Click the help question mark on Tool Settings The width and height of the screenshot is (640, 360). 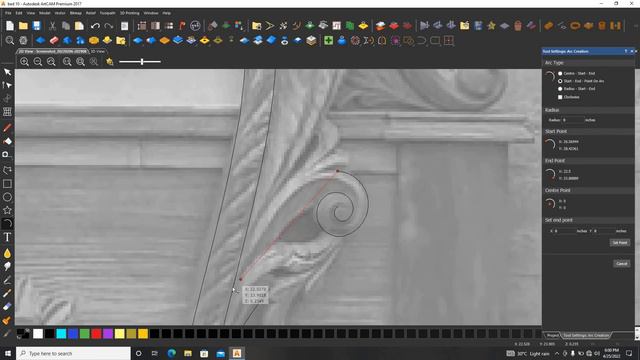click(626, 51)
